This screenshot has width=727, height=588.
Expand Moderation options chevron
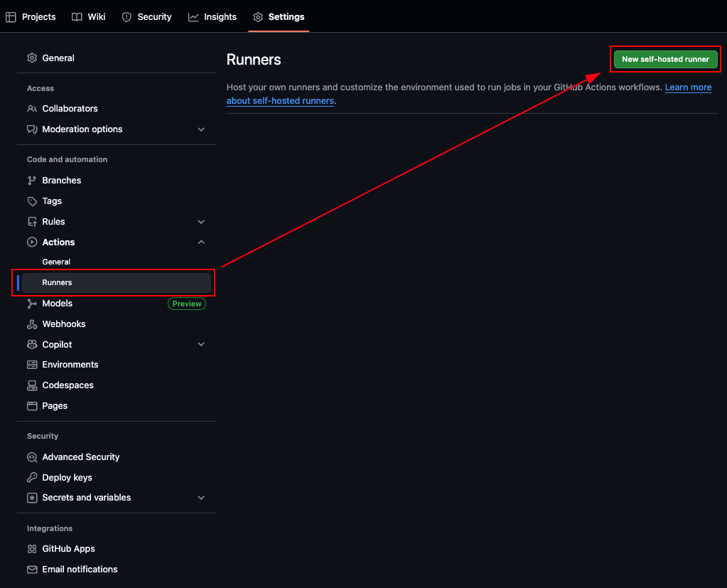201,129
